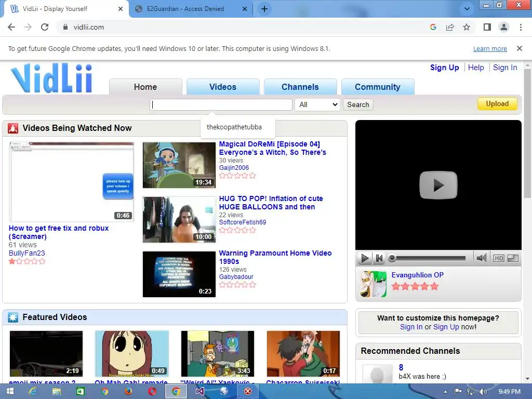Open the Chrome side panel
The image size is (532, 399).
click(487, 27)
